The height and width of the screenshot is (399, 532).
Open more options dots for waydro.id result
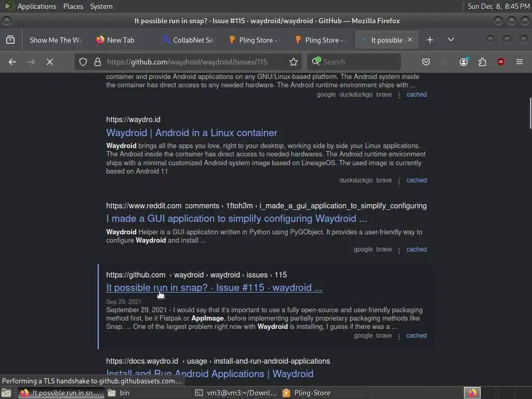(398, 181)
